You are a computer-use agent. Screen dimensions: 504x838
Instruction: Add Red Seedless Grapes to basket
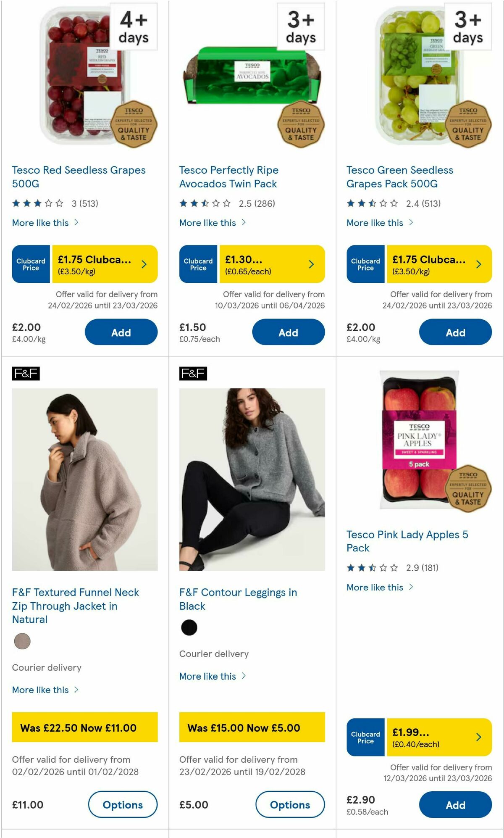pos(121,332)
